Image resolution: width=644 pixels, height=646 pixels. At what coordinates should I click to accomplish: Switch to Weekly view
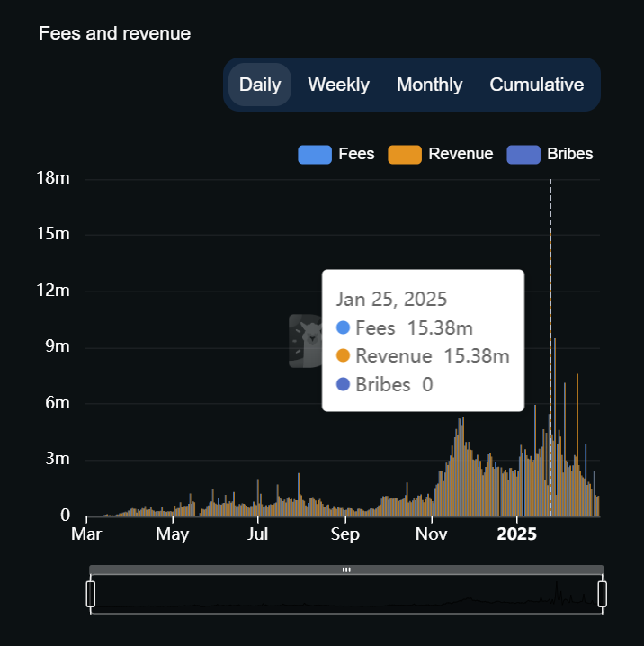338,85
